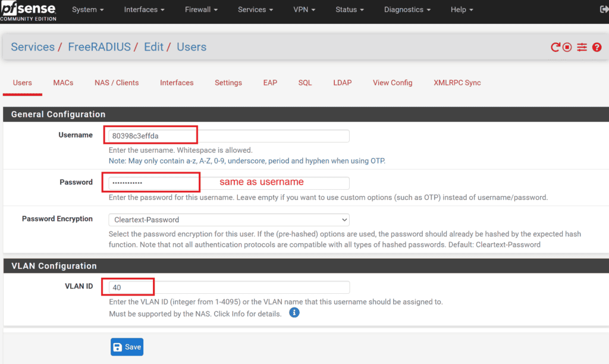Click the pfSense Community Edition logo

click(29, 11)
